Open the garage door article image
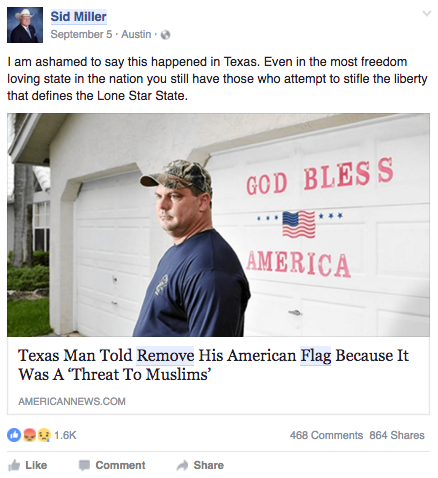Viewport: 438px width, 478px height. [x=218, y=225]
